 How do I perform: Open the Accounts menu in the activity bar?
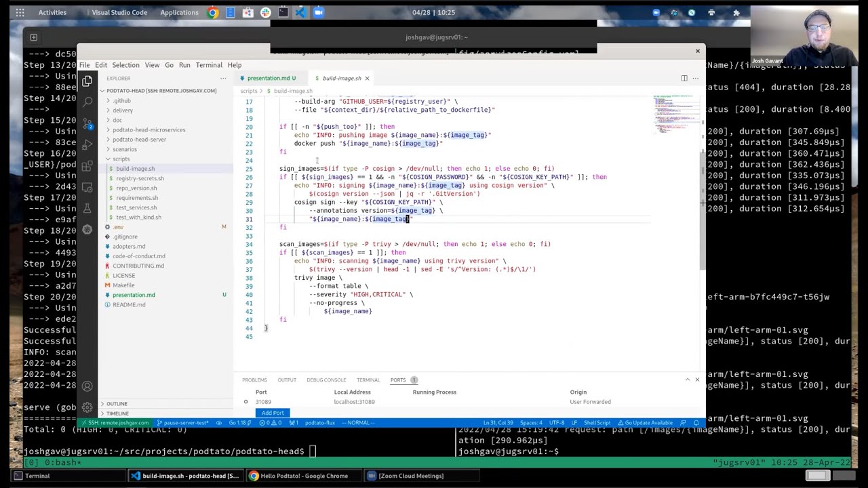coord(87,386)
